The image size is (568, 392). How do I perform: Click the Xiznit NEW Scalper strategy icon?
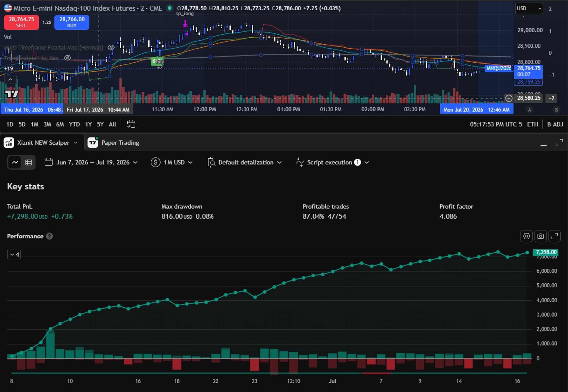click(x=9, y=143)
